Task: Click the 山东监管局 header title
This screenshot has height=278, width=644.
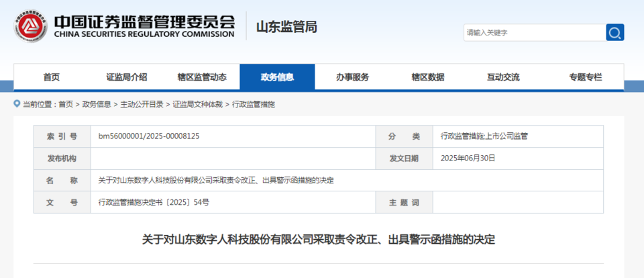Action: tap(286, 28)
